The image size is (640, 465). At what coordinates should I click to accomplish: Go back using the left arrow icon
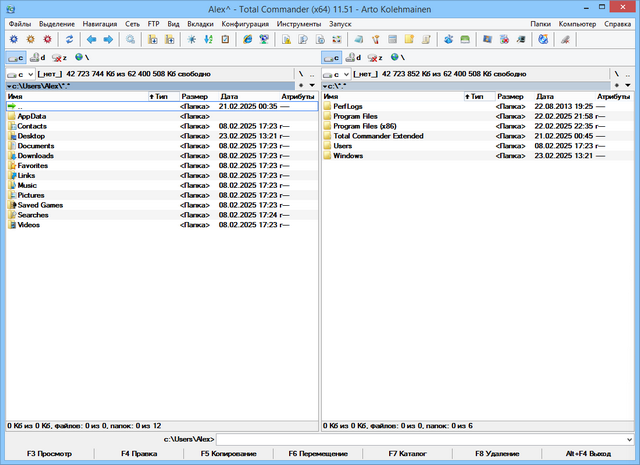coord(92,39)
